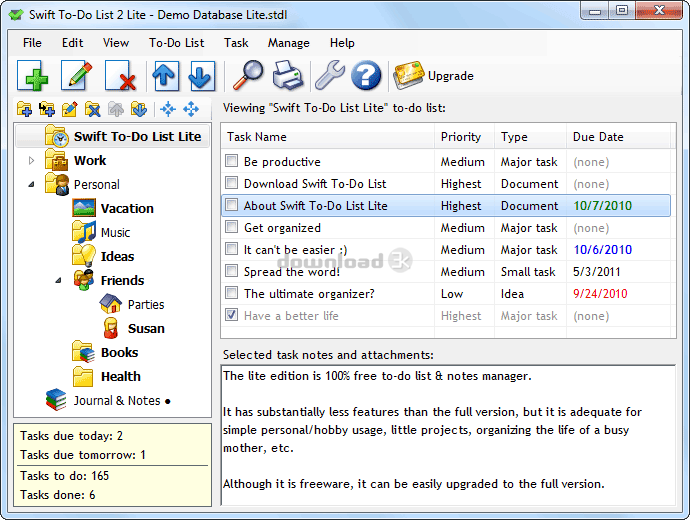Open the Task menu

(236, 43)
